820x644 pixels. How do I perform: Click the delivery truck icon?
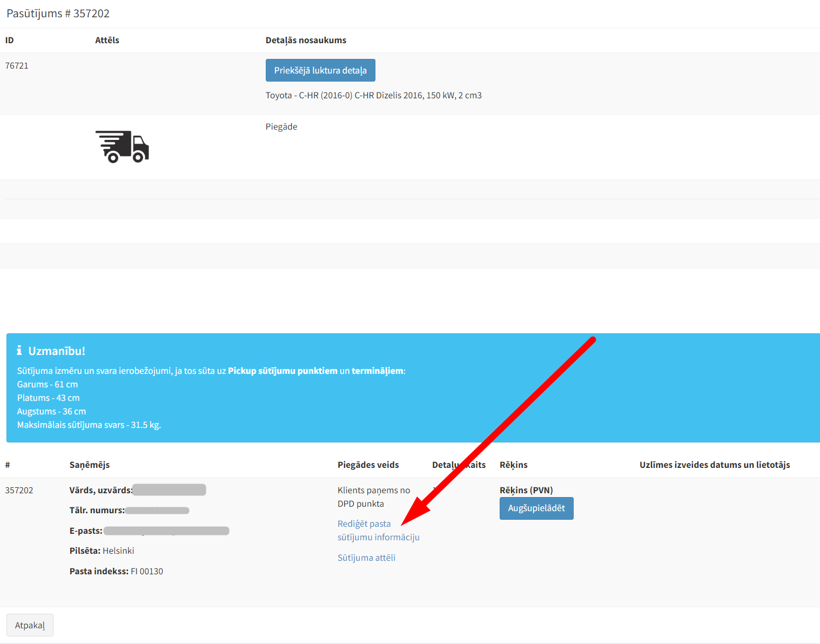click(122, 146)
